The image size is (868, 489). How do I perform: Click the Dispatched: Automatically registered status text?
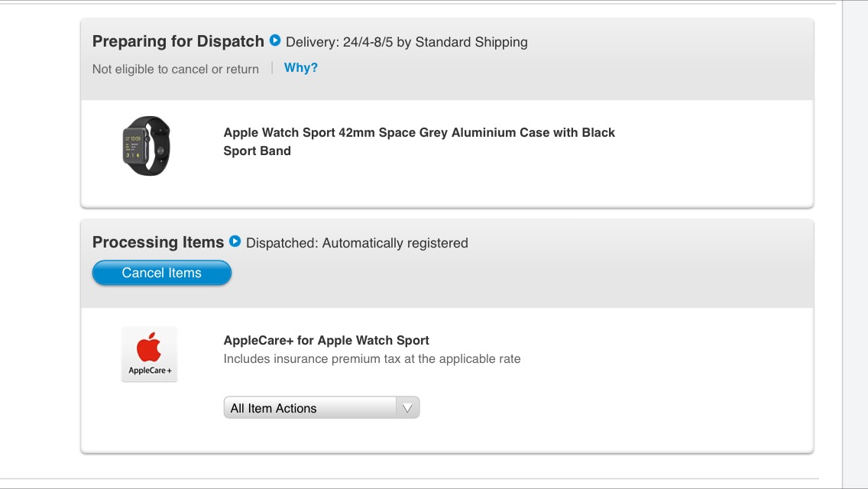click(x=357, y=243)
